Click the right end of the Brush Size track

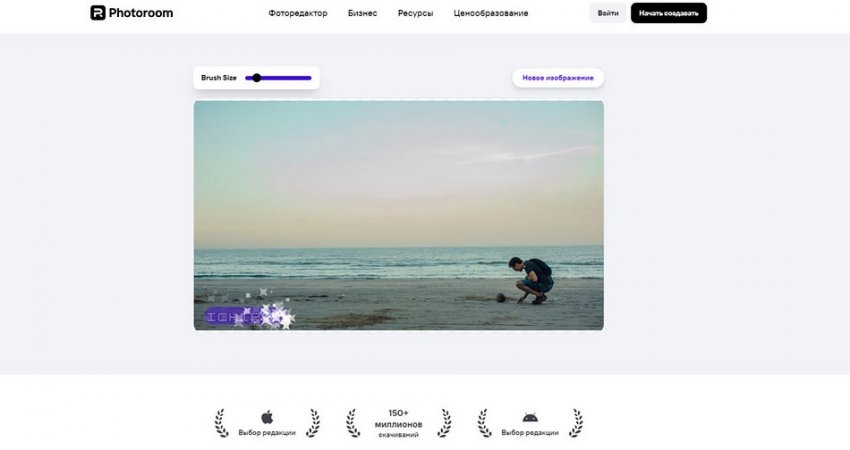pyautogui.click(x=309, y=77)
